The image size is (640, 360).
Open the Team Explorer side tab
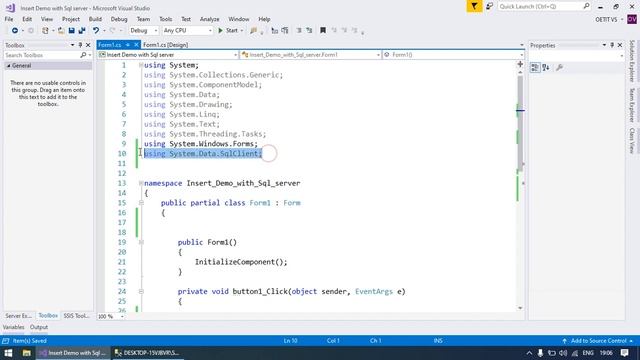[x=632, y=105]
